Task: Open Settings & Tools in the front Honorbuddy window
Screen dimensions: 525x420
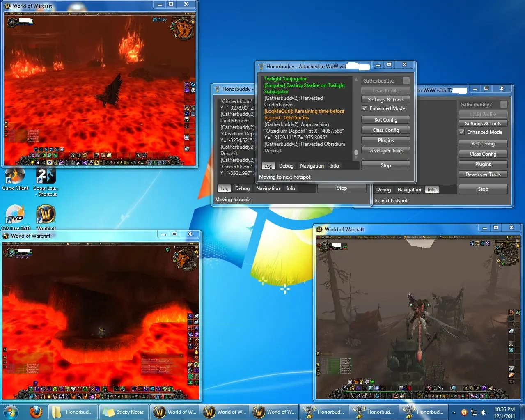Action: [x=385, y=100]
